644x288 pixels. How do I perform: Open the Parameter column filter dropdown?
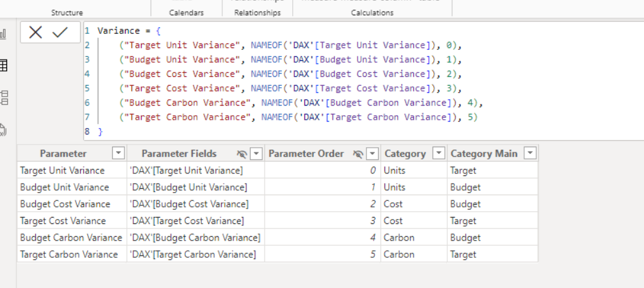[118, 154]
